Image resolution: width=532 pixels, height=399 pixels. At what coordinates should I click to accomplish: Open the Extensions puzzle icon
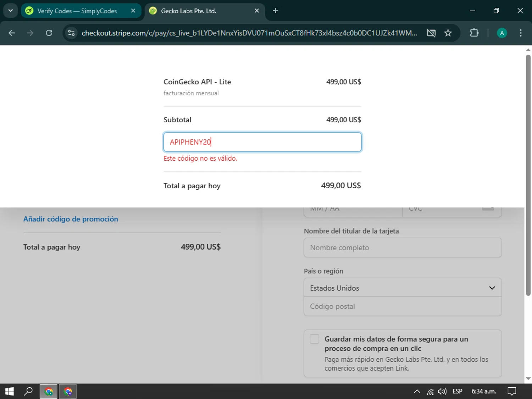474,33
